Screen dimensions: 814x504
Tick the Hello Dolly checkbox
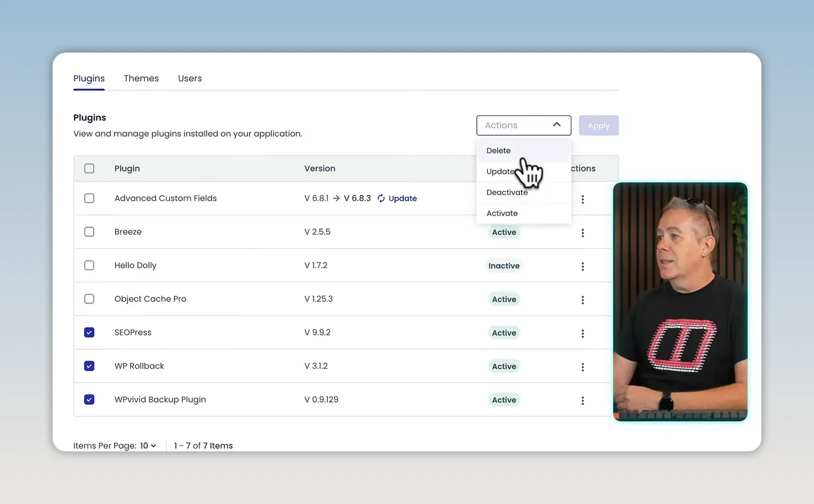pyautogui.click(x=89, y=265)
